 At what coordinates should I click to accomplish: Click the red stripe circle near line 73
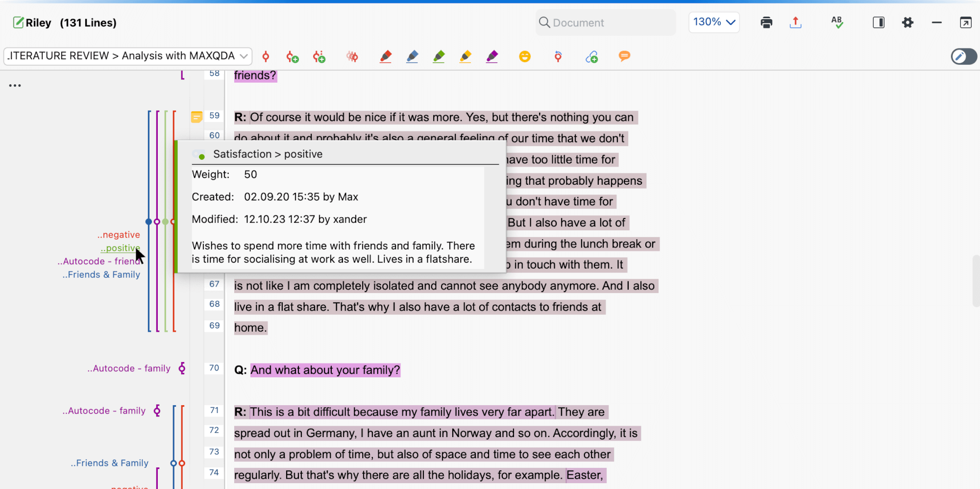coord(182,463)
